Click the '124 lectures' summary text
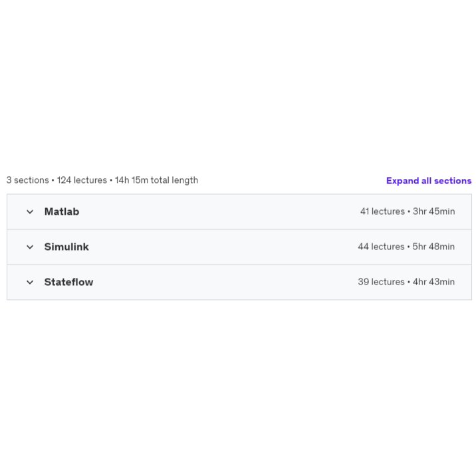The image size is (476, 476). tap(82, 180)
